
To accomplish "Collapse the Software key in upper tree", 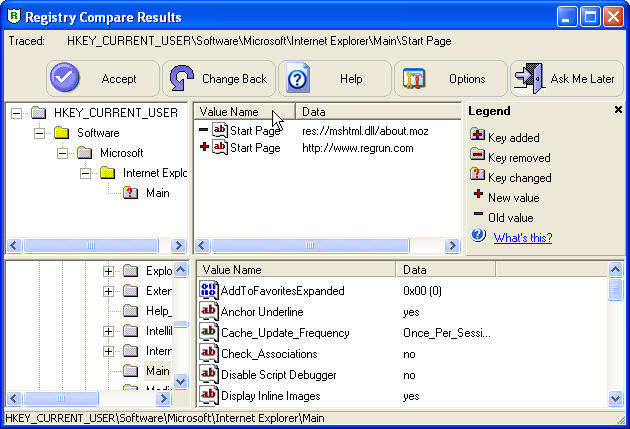I will tap(39, 133).
